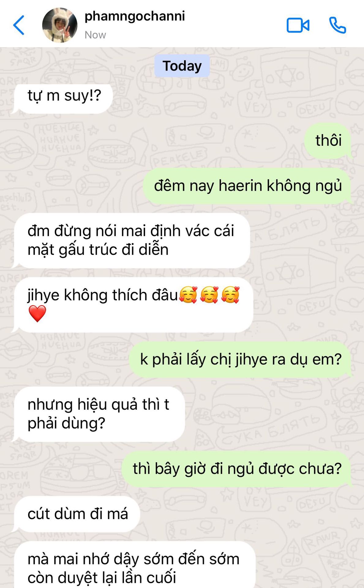Tap the 'nhưng hiệu quả thì t phải dùng?' message
Viewport: 364px width, 588px height.
tap(99, 414)
